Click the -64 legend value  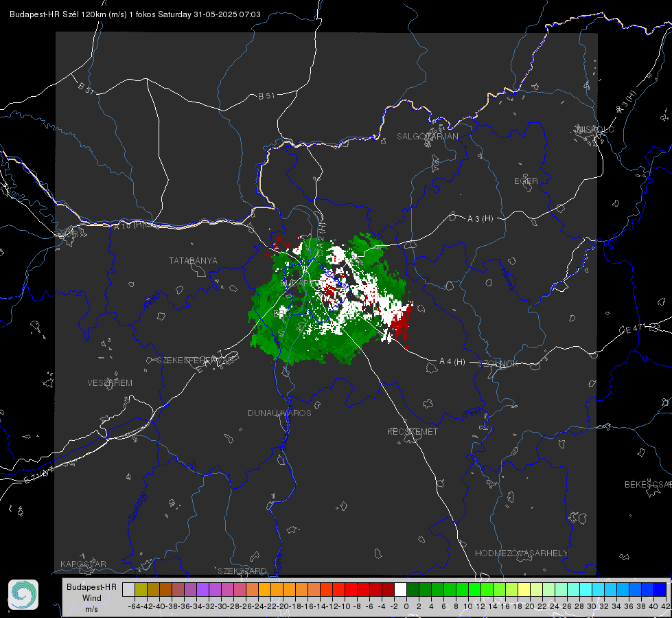tap(134, 606)
